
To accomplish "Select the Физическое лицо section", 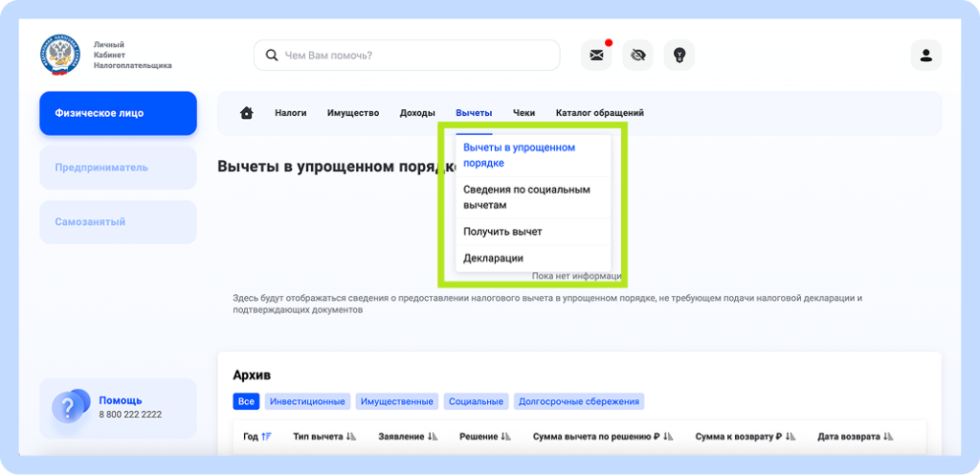I will pos(118,113).
